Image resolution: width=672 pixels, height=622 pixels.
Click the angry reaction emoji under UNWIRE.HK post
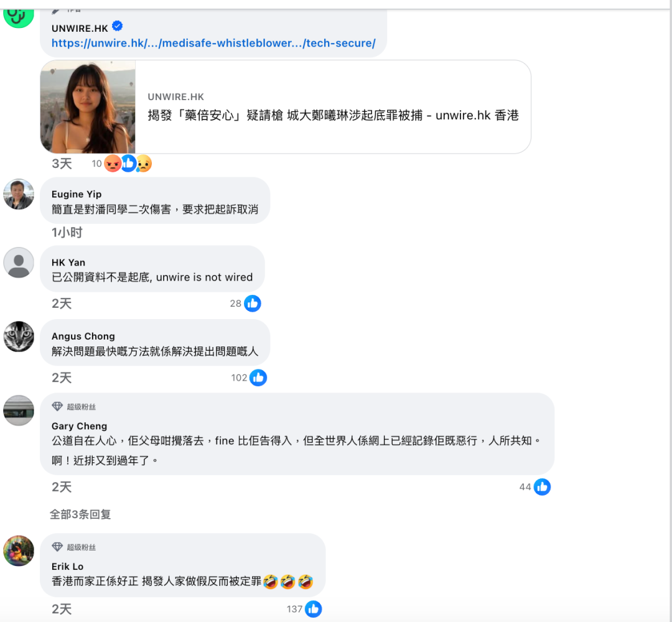tap(112, 164)
